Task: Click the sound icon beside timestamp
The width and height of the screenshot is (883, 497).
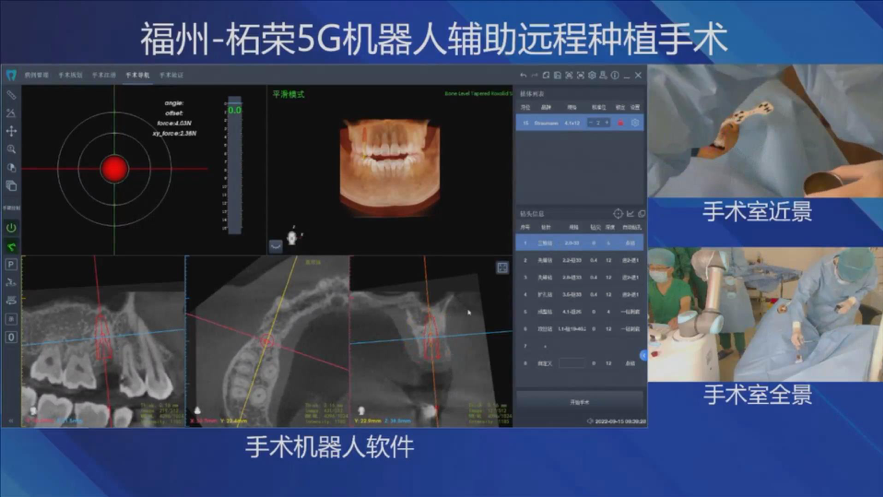Action: pos(590,420)
